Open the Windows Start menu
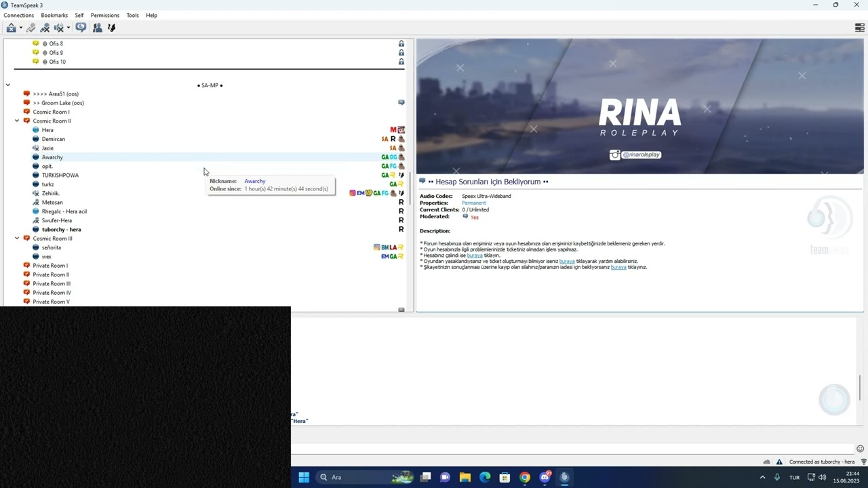Viewport: 868px width, 488px height. click(304, 477)
